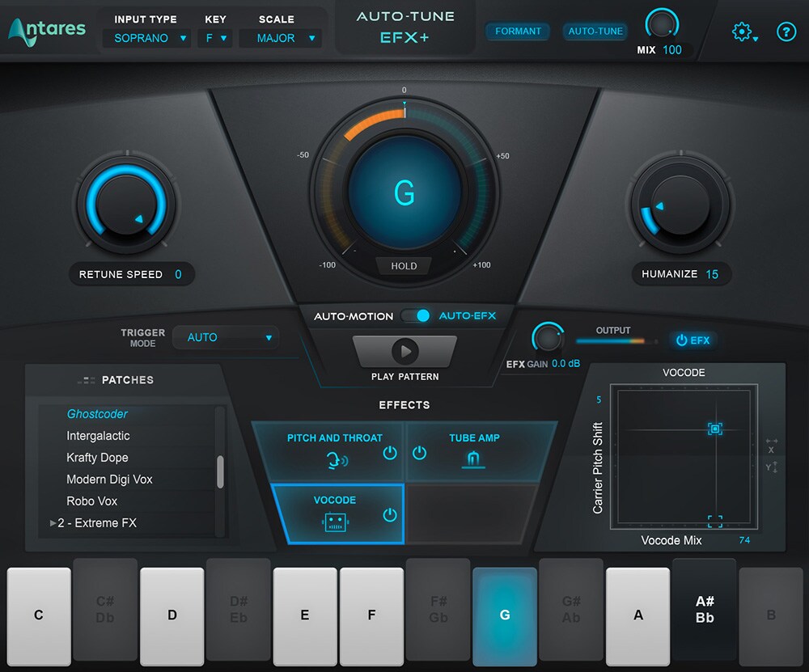Open the Trigger Mode Auto dropdown
Image resolution: width=809 pixels, height=672 pixels.
[226, 337]
